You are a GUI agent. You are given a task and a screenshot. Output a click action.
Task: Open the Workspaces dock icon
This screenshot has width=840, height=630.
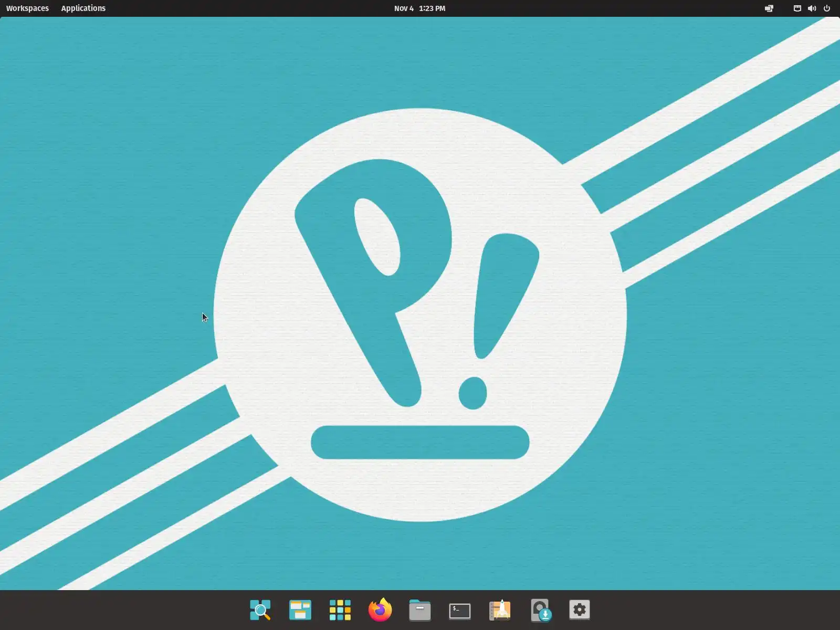point(300,610)
